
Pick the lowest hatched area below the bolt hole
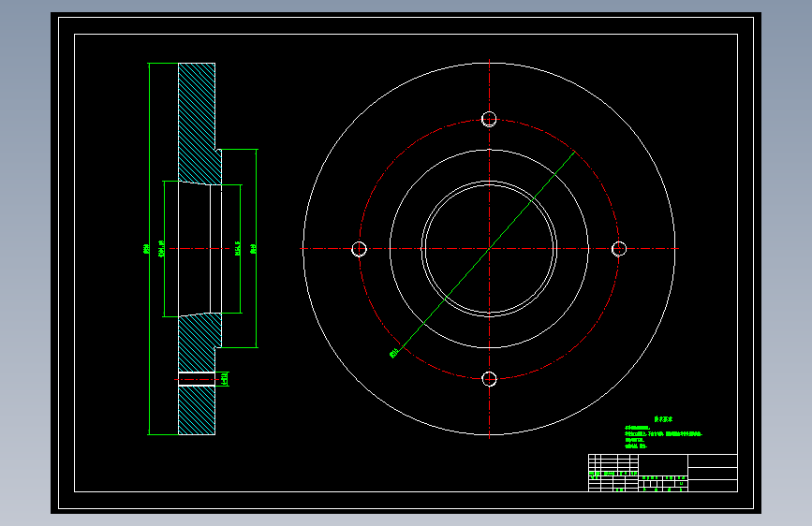click(x=197, y=411)
